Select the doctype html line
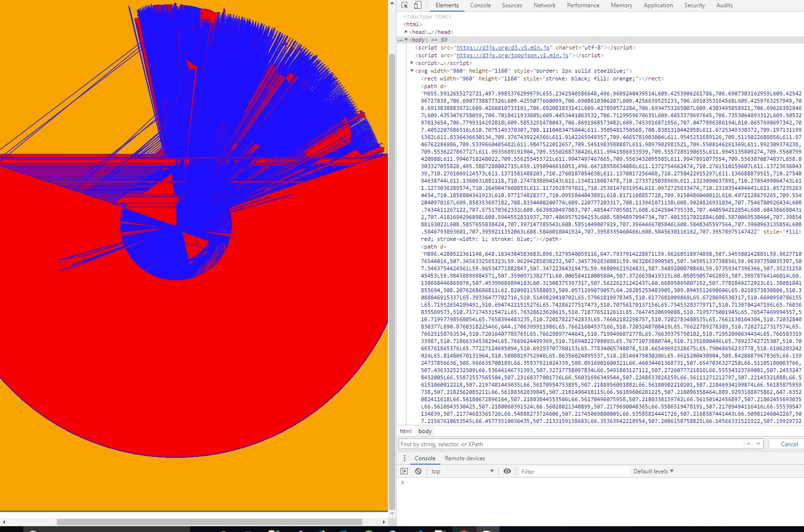804x532 pixels. 427,16
